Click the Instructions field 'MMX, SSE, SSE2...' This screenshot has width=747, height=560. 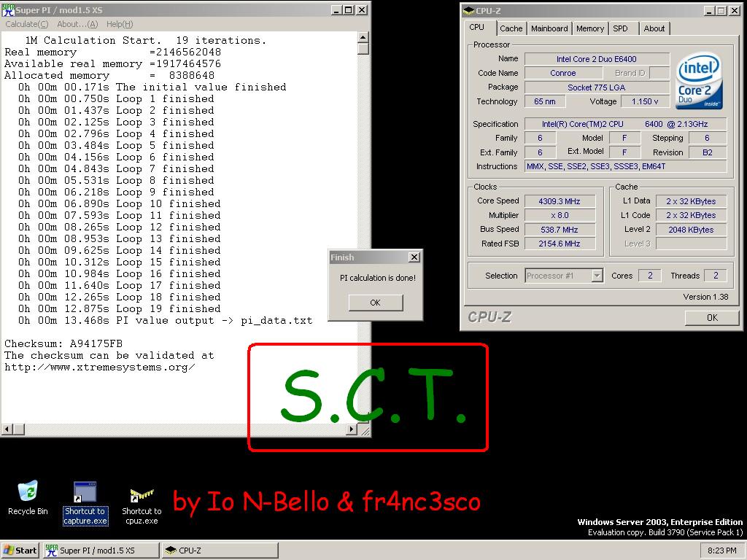[625, 166]
